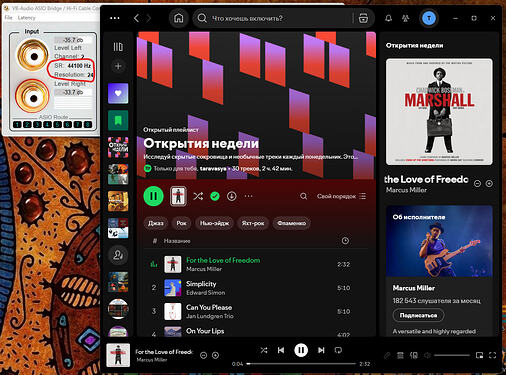Pause playback in bottom player
Viewport: 506px width, 375px height.
301,350
